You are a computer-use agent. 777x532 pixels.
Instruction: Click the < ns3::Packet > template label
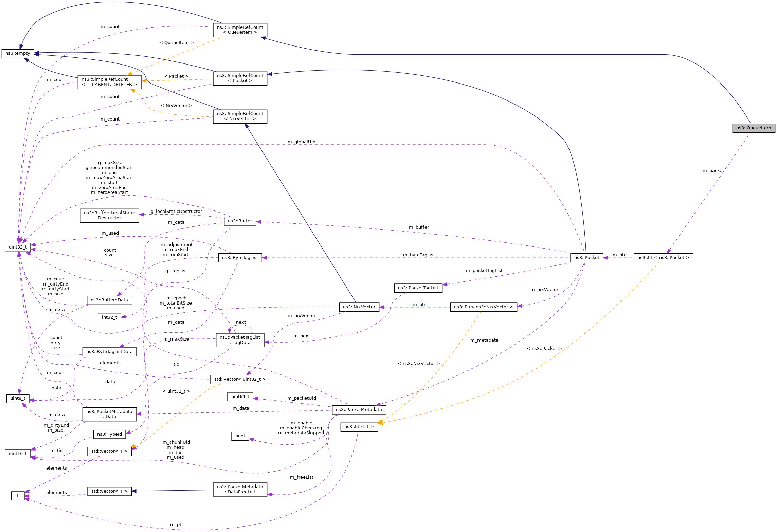[x=544, y=349]
